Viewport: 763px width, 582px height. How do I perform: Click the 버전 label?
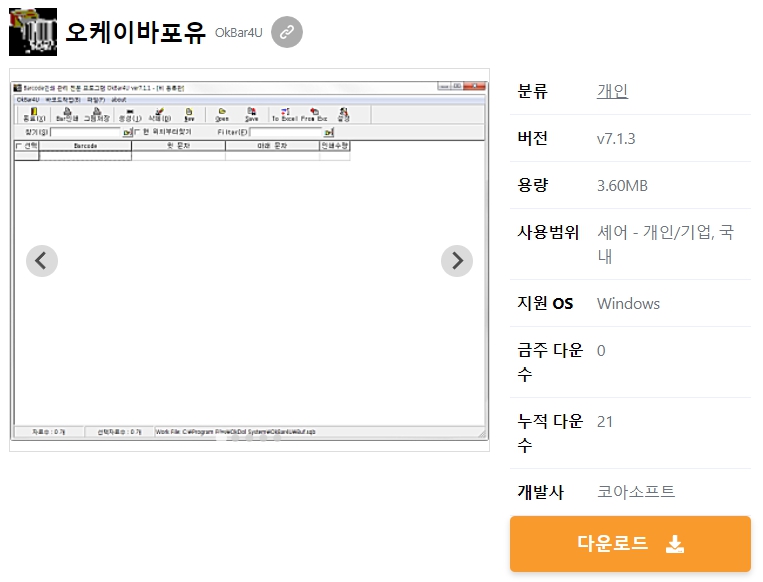[x=532, y=138]
